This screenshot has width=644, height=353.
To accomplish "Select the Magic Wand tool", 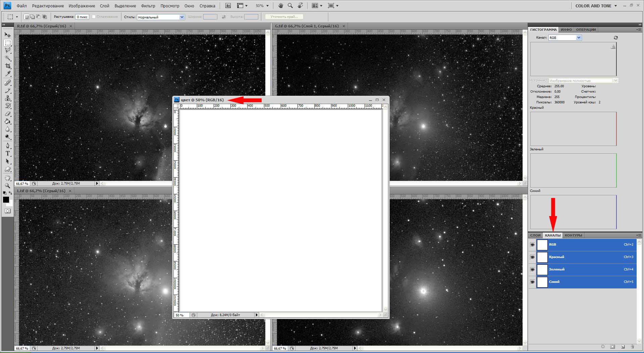I will (7, 58).
